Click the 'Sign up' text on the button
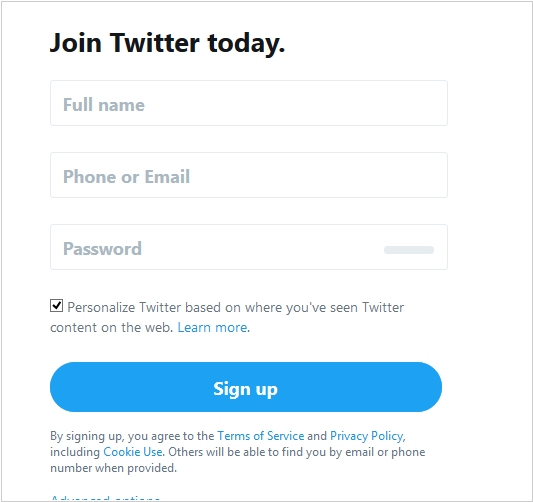 245,389
